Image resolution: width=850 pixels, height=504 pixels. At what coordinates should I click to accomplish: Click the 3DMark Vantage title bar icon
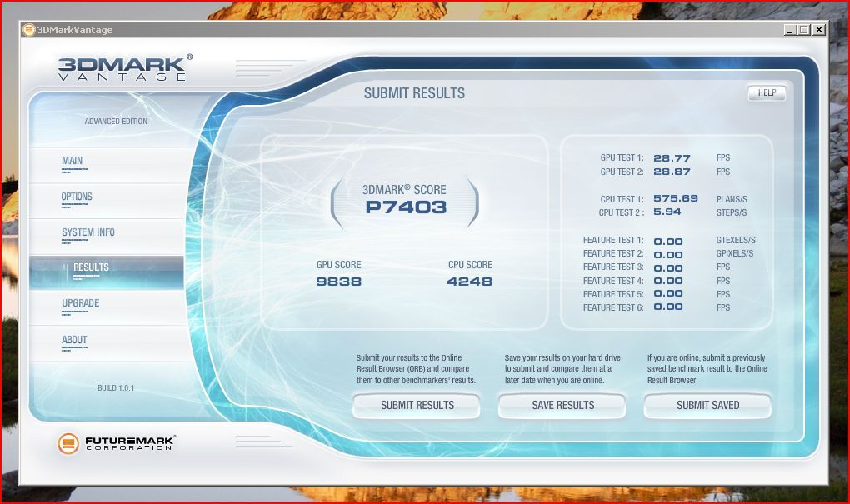point(29,30)
